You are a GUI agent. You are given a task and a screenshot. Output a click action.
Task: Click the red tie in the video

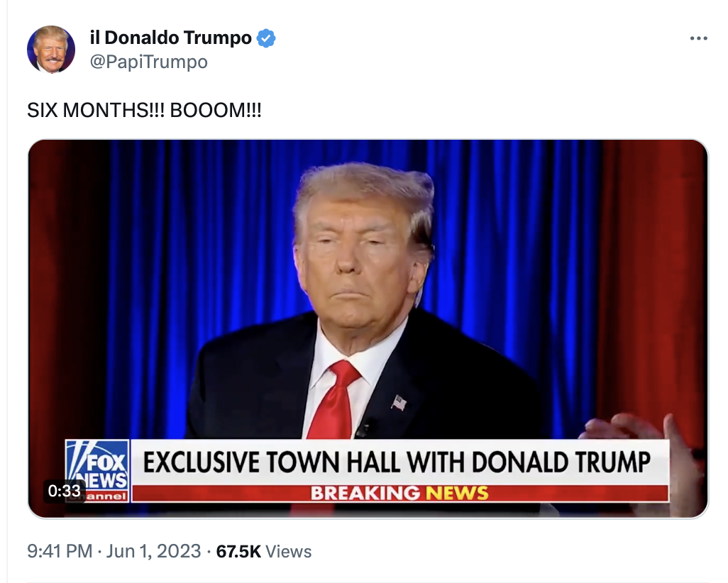click(333, 400)
